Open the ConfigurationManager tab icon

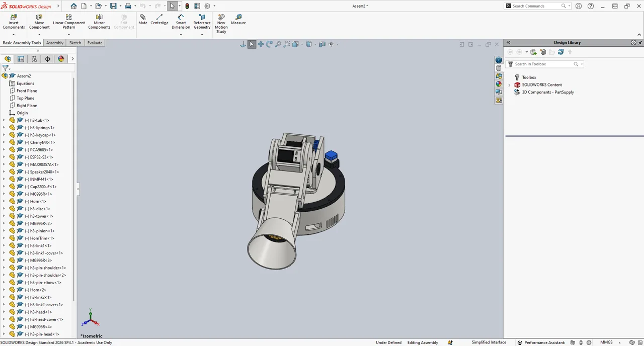coord(34,59)
